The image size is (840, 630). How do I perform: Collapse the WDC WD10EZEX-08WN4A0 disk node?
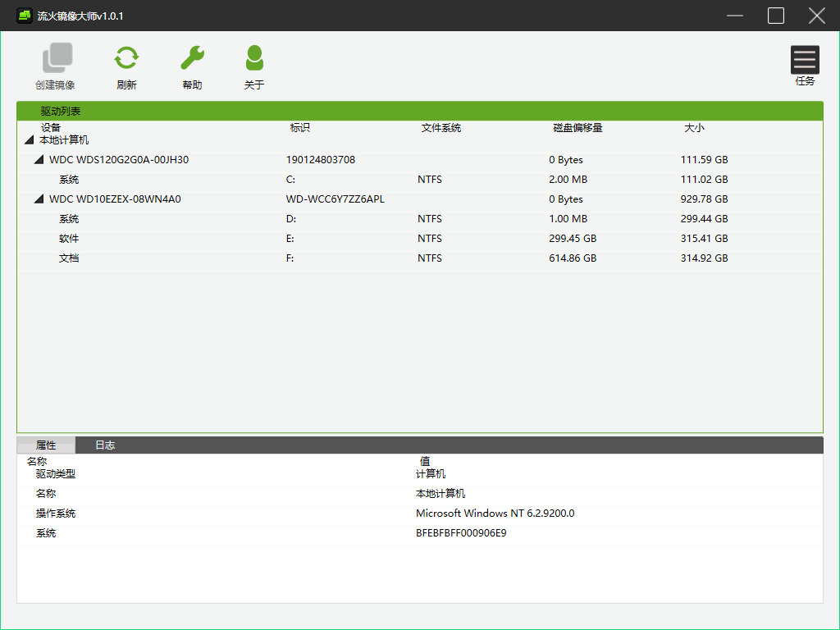coord(39,199)
